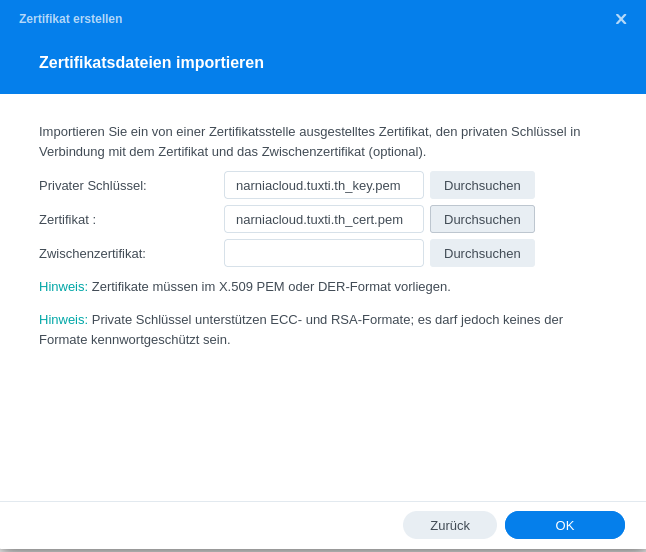
Task: Click the word 'DER-Format' in the hint
Action: coord(352,287)
